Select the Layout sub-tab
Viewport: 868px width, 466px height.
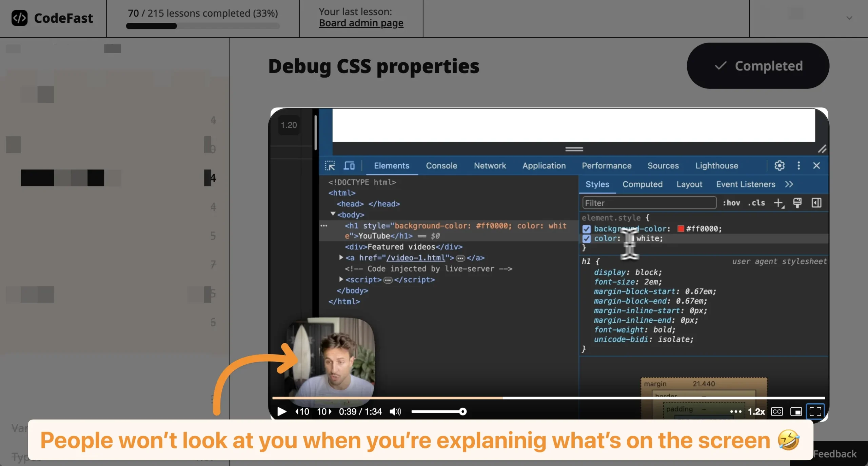pos(689,184)
